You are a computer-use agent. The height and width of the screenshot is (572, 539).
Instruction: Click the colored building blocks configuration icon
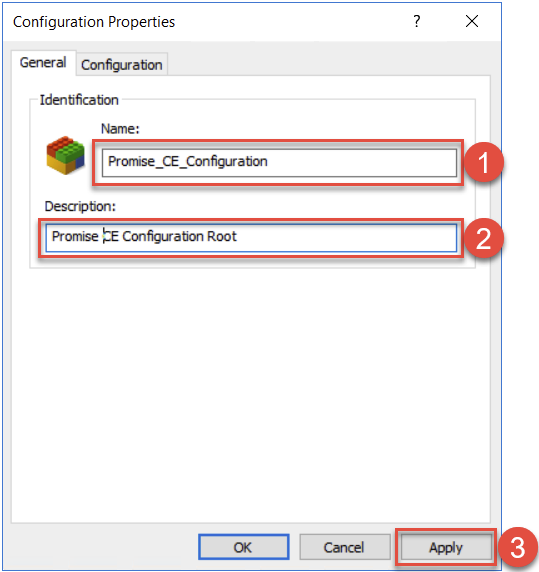coord(65,155)
